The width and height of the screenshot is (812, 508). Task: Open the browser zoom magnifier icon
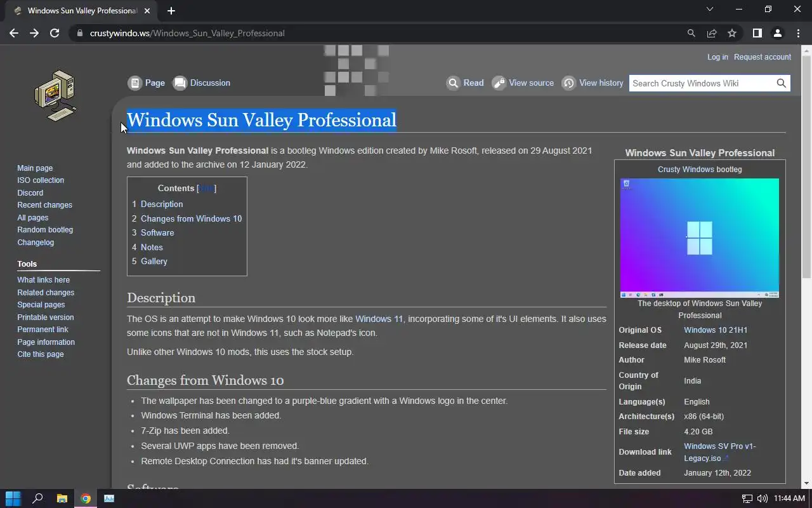point(691,33)
